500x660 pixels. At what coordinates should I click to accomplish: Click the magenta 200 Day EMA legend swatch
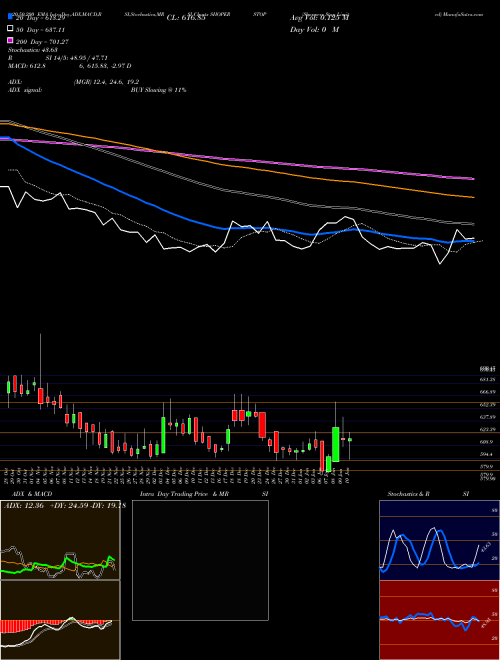click(10, 41)
